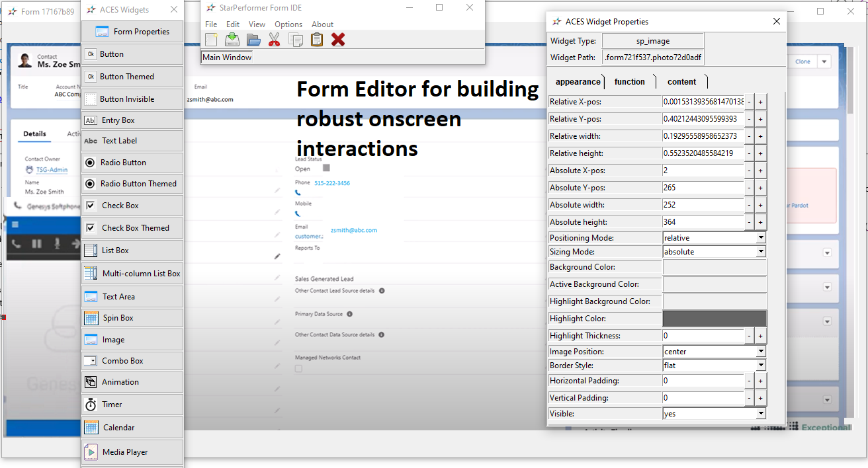
Task: Select the Text Label widget
Action: (132, 141)
